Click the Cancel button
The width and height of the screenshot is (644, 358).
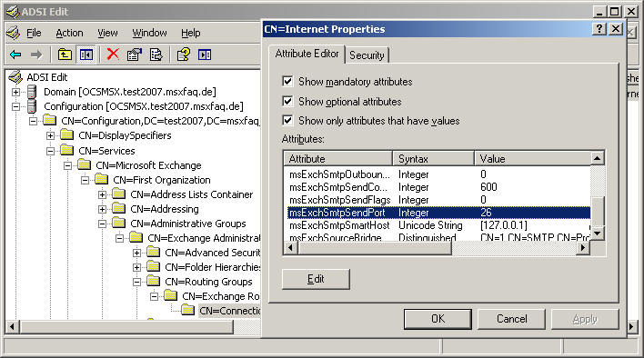tap(511, 319)
